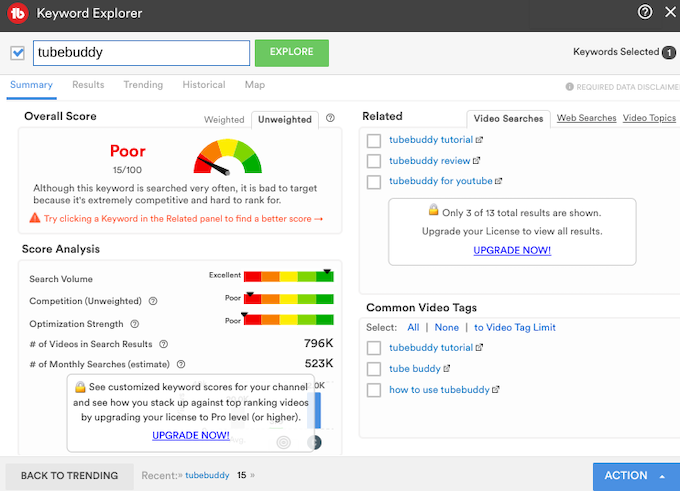Expand the recent keywords arrow after 15
The width and height of the screenshot is (680, 491).
[x=254, y=476]
